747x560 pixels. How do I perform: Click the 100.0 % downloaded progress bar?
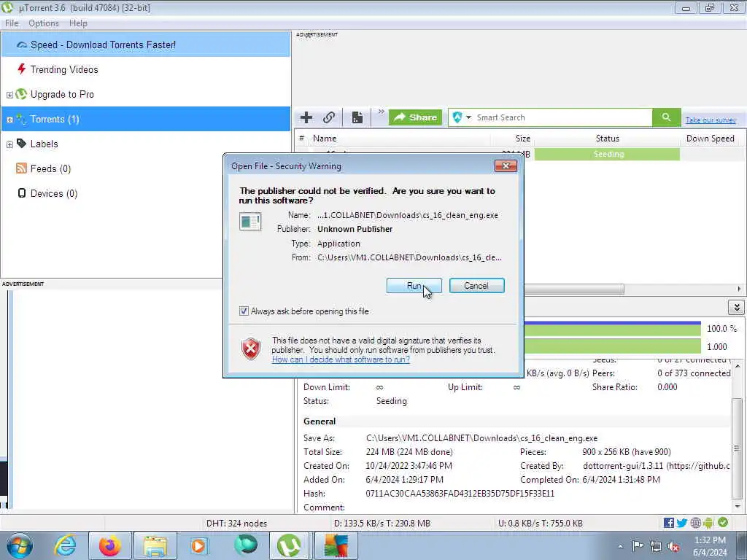[612, 329]
